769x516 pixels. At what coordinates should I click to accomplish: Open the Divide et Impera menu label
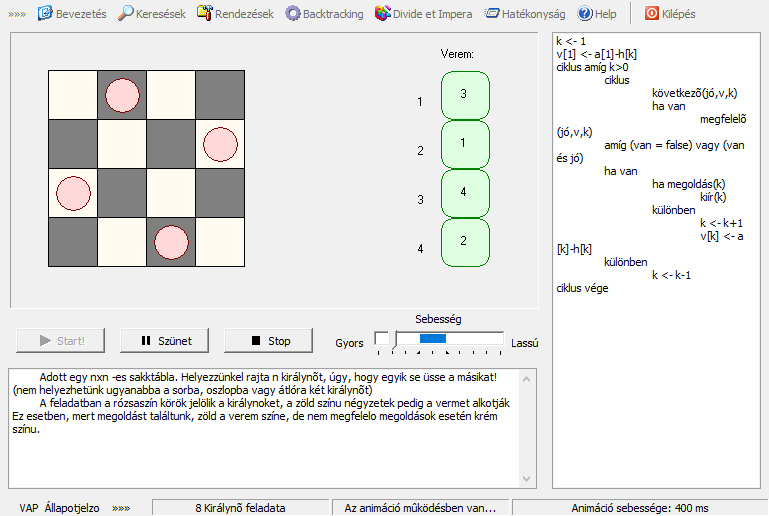tap(433, 14)
